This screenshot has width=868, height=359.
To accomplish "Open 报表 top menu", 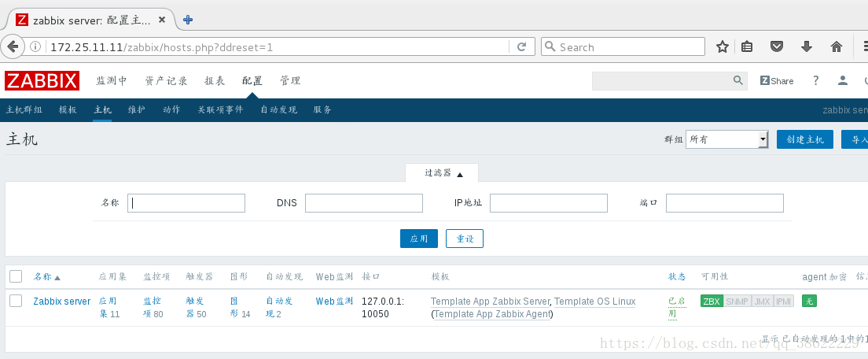I will (x=215, y=81).
